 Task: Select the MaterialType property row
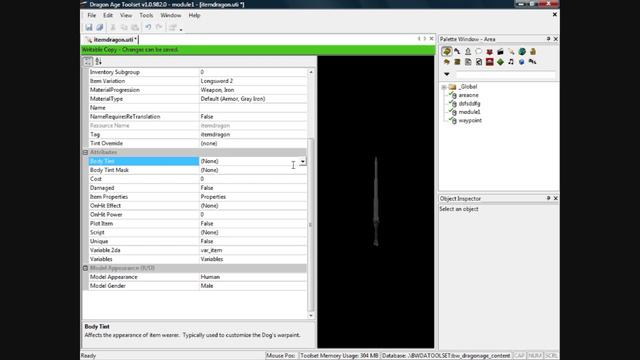coord(198,99)
